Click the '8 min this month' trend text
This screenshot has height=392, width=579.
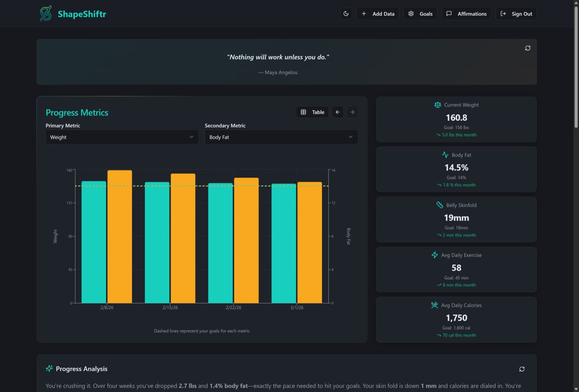pos(459,285)
